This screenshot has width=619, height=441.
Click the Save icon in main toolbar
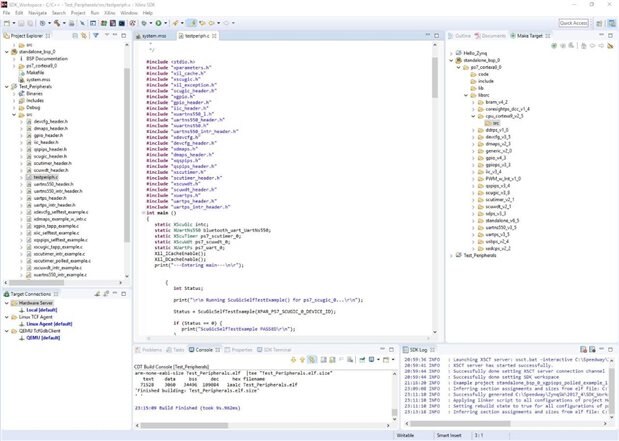coord(23,22)
